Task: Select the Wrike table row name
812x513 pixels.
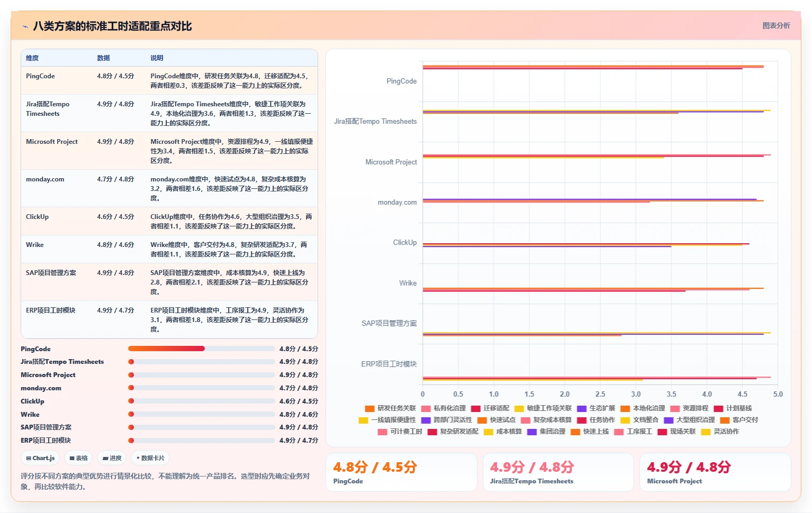Action: click(x=35, y=245)
